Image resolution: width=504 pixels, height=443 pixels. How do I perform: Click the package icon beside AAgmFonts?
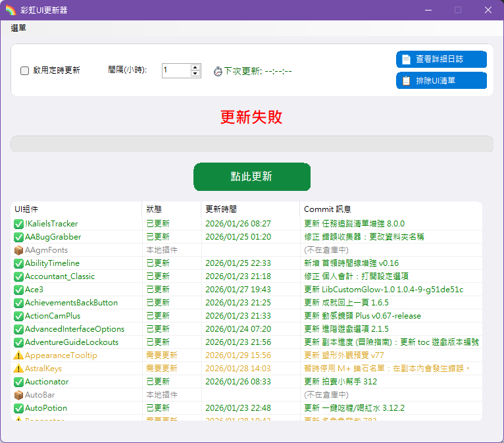[x=18, y=250]
